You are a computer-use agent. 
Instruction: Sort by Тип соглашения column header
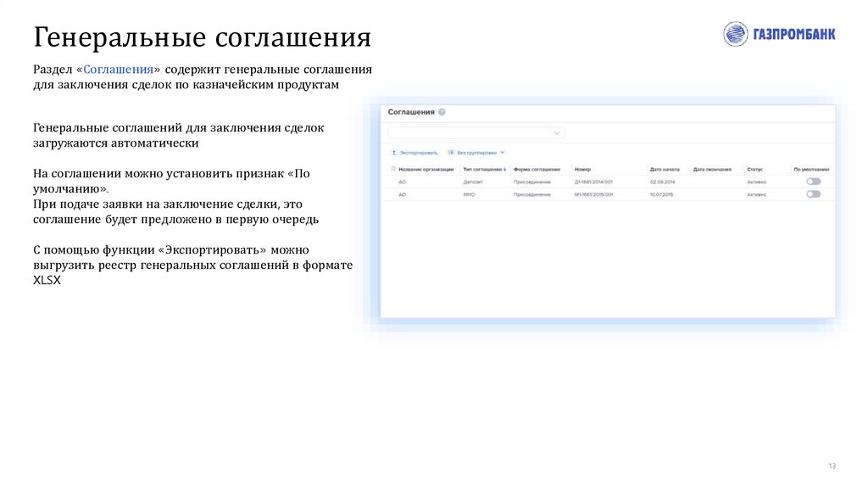coord(484,170)
